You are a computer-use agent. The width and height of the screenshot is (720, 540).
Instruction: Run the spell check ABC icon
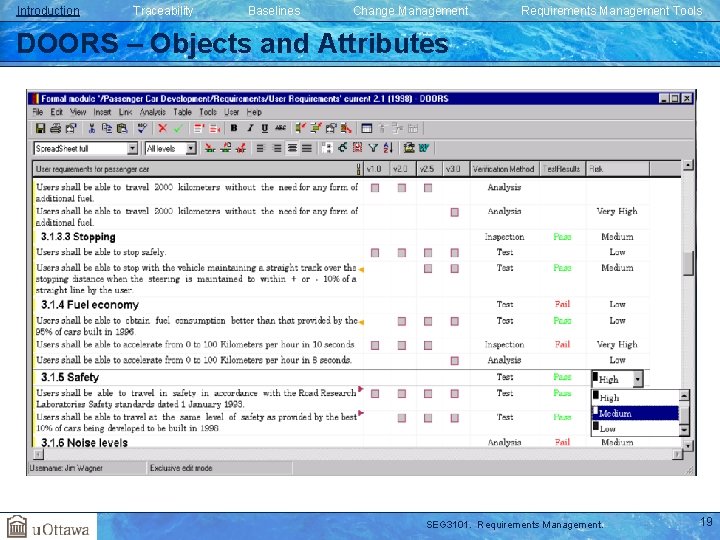click(x=142, y=129)
